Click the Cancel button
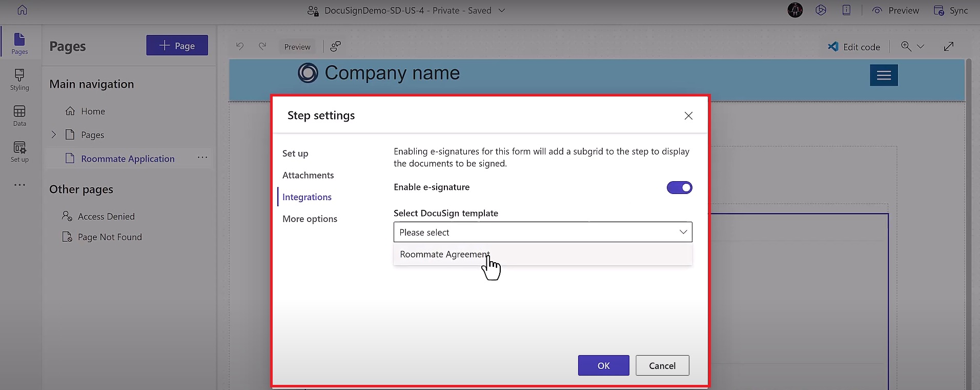 [662, 365]
